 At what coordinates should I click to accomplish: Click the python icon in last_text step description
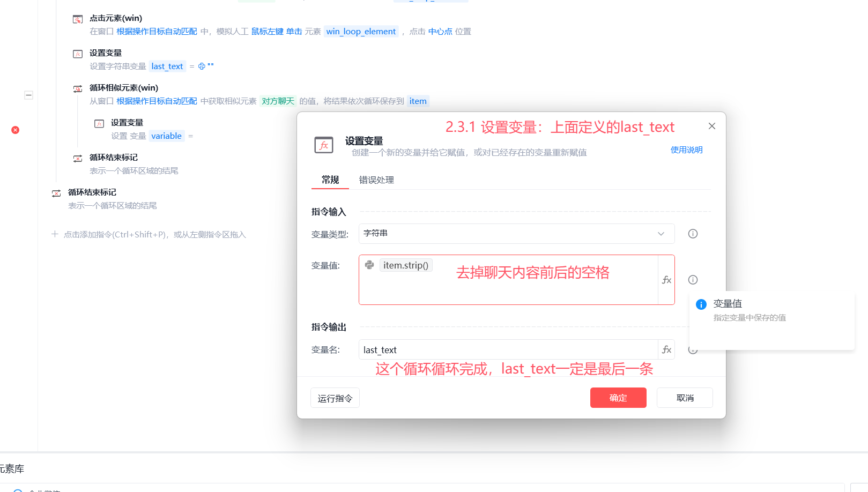202,66
